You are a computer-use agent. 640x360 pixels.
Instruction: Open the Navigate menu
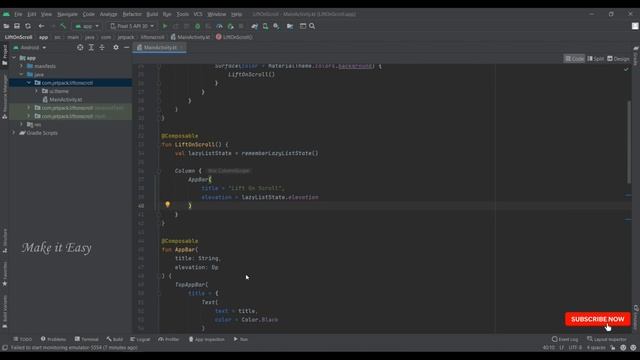67,14
